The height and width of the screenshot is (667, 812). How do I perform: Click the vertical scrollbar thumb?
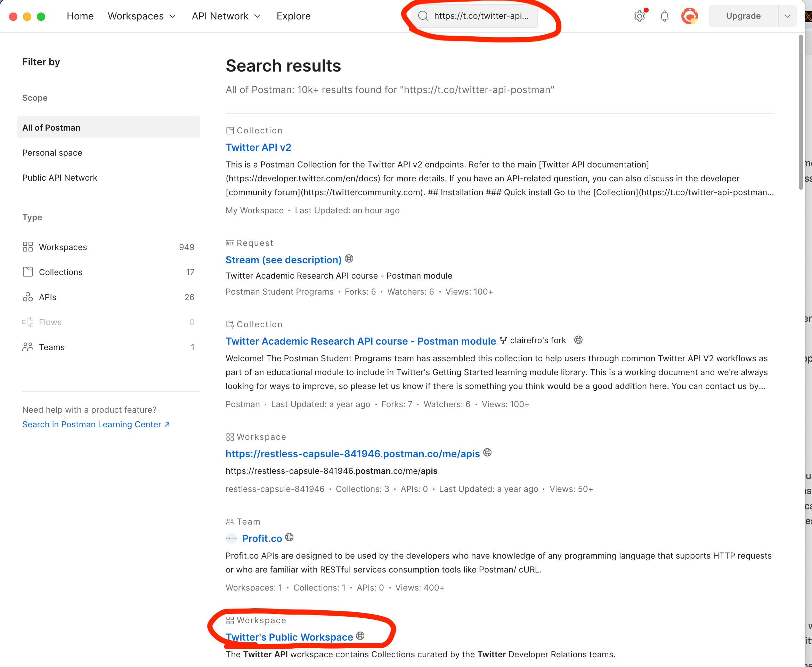point(801,112)
